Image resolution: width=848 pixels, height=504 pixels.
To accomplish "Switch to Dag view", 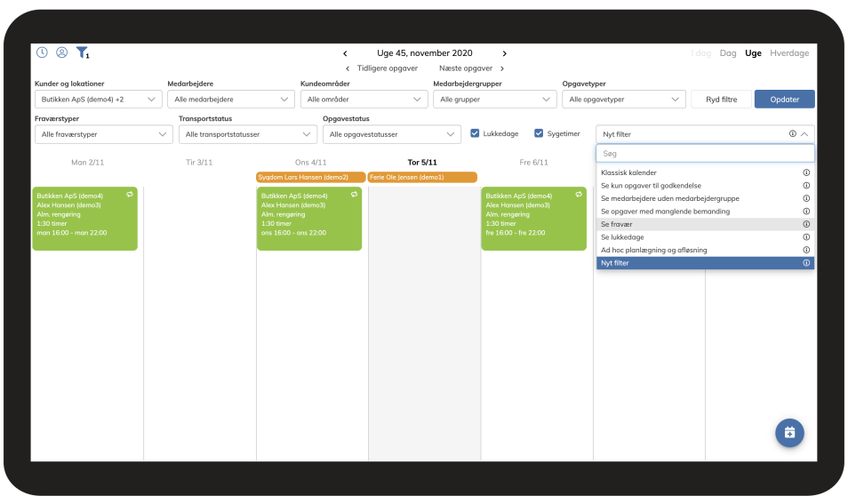I will 728,53.
